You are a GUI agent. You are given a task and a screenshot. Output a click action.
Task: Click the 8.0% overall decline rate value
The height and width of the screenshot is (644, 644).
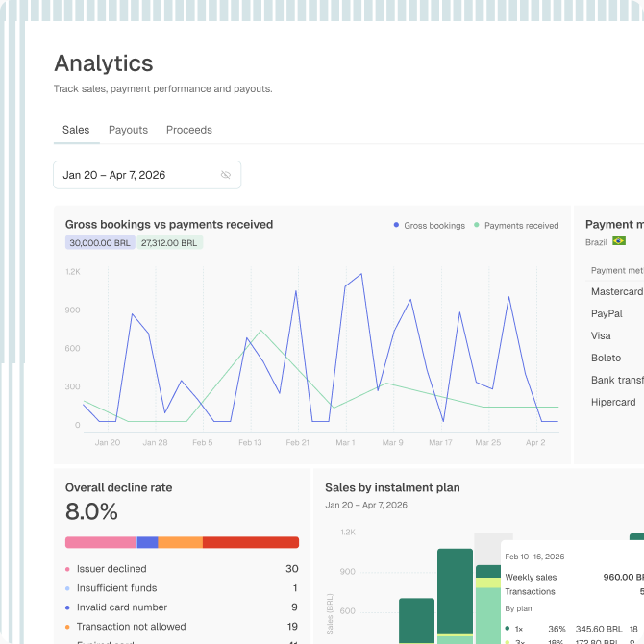point(91,511)
